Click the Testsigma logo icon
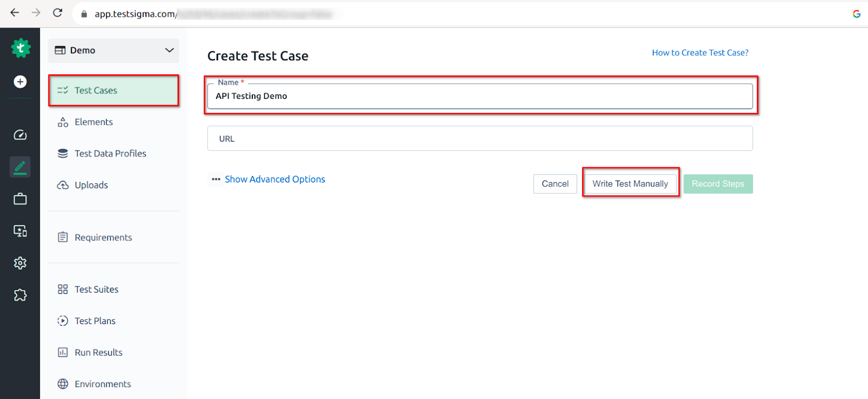This screenshot has height=399, width=868. (21, 48)
